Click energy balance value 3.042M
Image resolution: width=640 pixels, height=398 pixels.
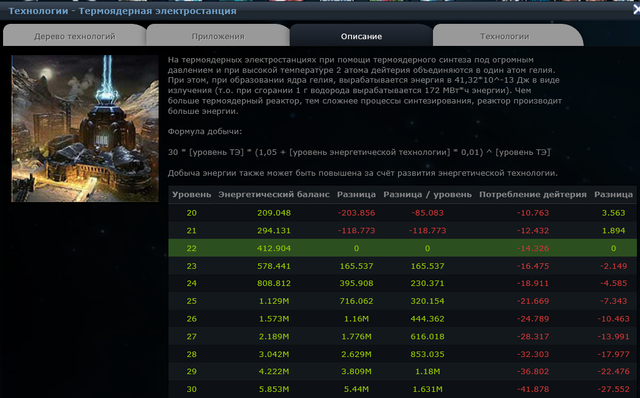tap(274, 354)
